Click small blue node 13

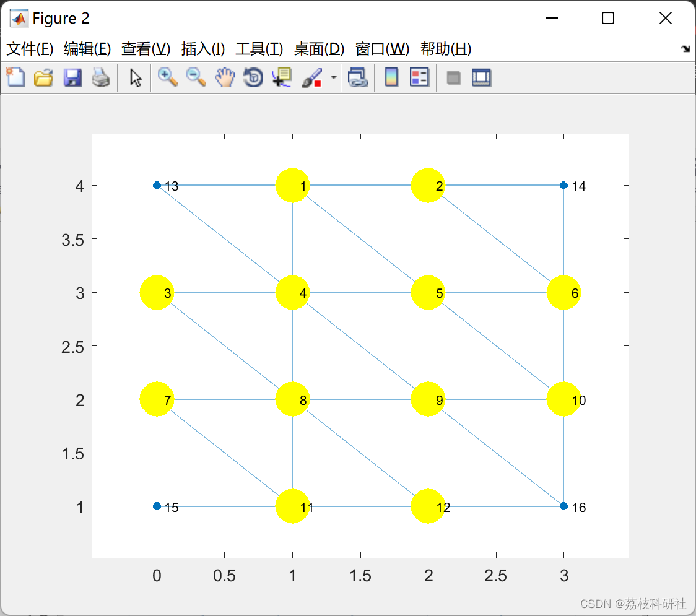click(x=157, y=186)
